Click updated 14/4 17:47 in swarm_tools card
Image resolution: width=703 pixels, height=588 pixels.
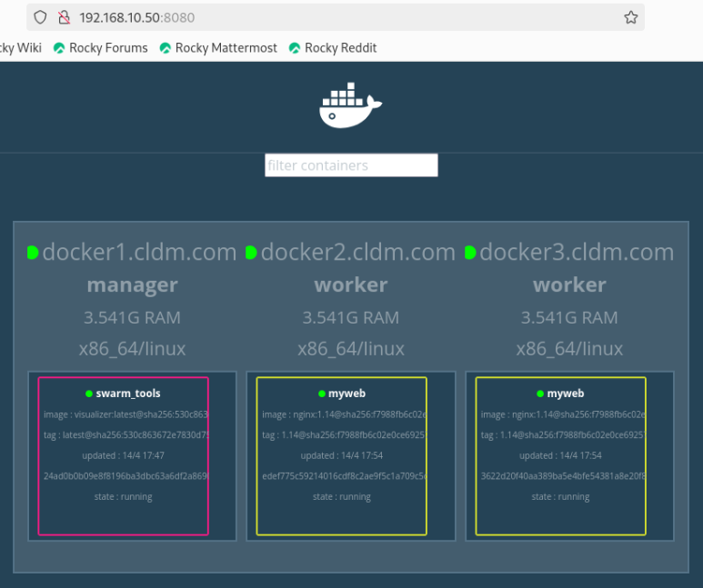(124, 455)
